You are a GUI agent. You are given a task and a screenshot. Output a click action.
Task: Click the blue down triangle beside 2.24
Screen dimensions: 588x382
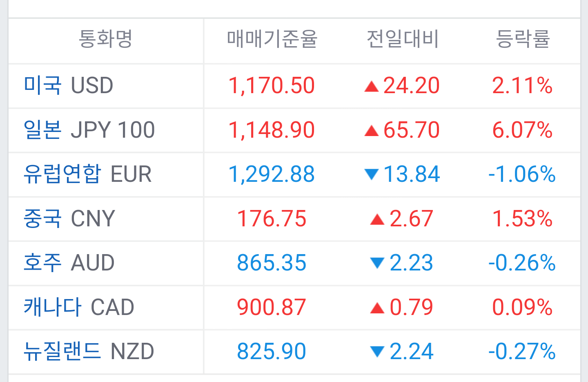coord(377,351)
